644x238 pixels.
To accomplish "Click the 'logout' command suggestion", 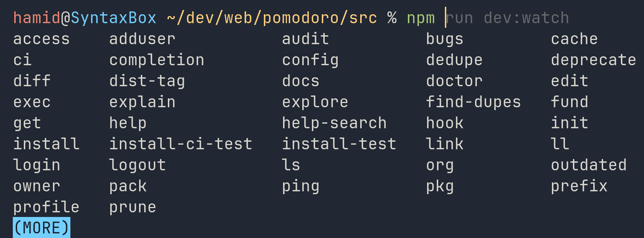I will 137,165.
